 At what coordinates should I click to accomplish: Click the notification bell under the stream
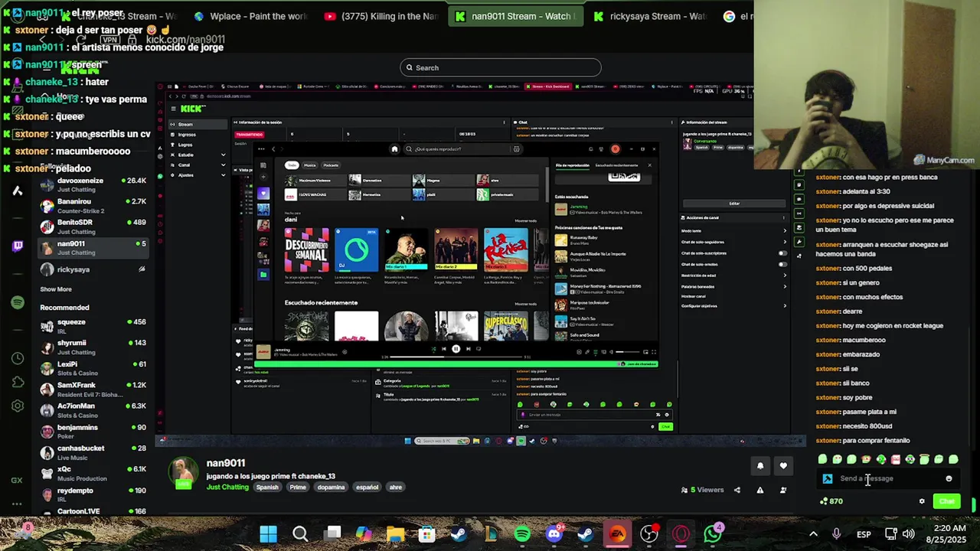coord(760,465)
